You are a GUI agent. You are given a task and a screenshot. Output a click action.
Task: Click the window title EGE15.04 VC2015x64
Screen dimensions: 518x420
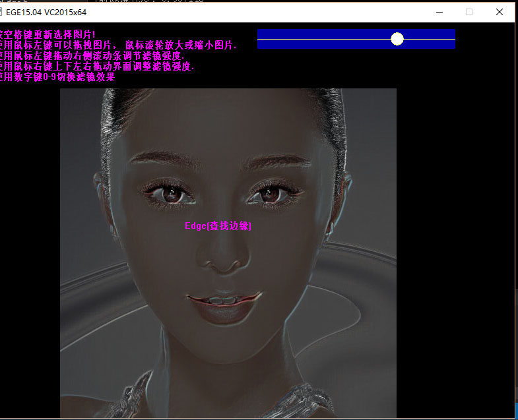46,13
